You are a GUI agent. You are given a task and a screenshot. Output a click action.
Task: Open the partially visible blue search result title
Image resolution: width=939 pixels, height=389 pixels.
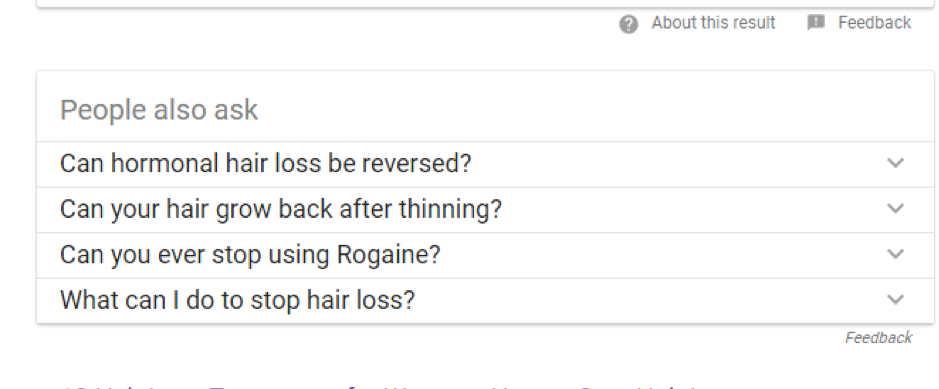383,386
